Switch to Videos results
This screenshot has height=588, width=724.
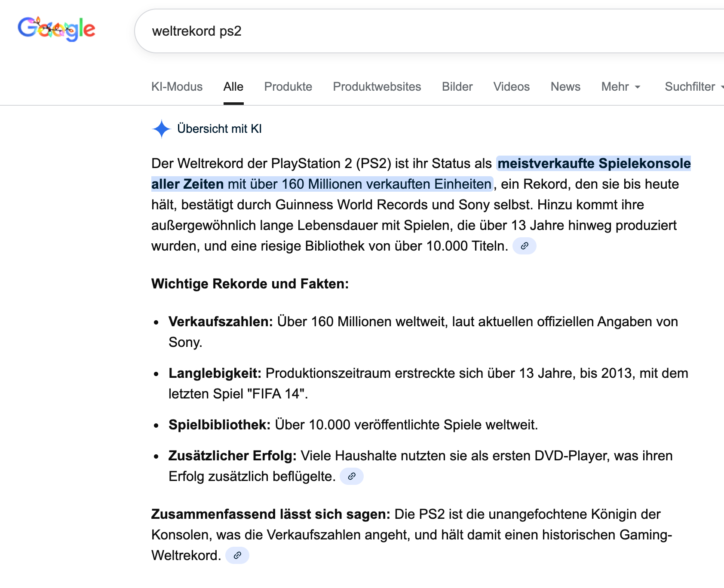[x=511, y=87]
